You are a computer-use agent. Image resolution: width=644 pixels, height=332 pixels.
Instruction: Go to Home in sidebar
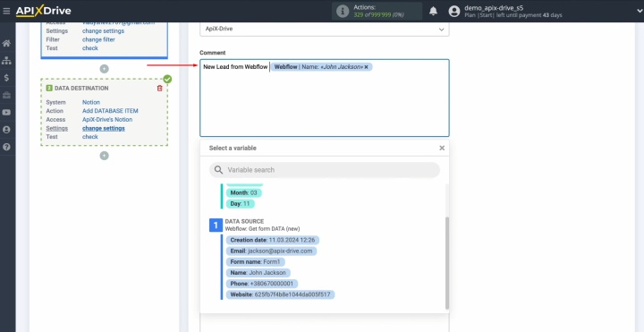(6, 44)
